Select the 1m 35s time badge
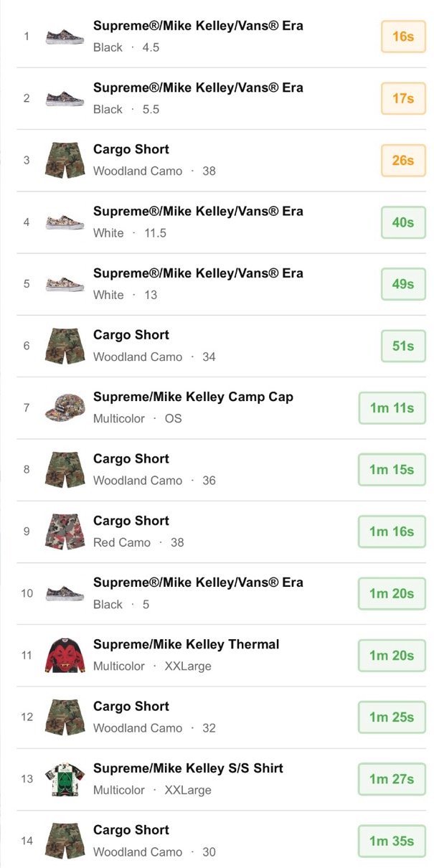The image size is (434, 868). [x=392, y=841]
